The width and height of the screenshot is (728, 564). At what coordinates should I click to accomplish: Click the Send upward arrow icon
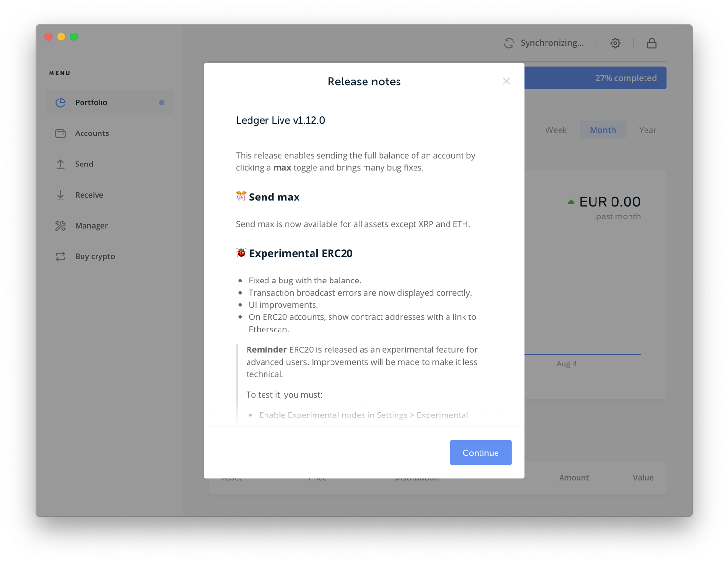tap(60, 164)
